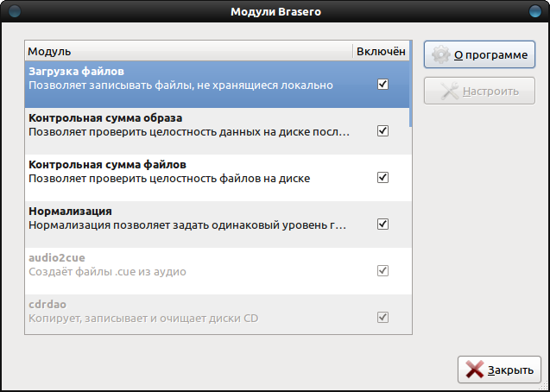Viewport: 550px width, 392px height.
Task: Toggle the cdrdao module checkbox
Action: (382, 318)
